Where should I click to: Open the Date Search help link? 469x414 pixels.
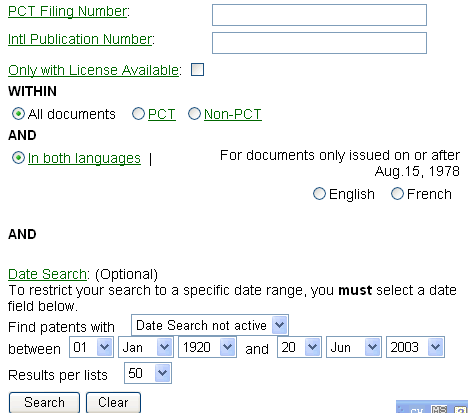coord(47,274)
